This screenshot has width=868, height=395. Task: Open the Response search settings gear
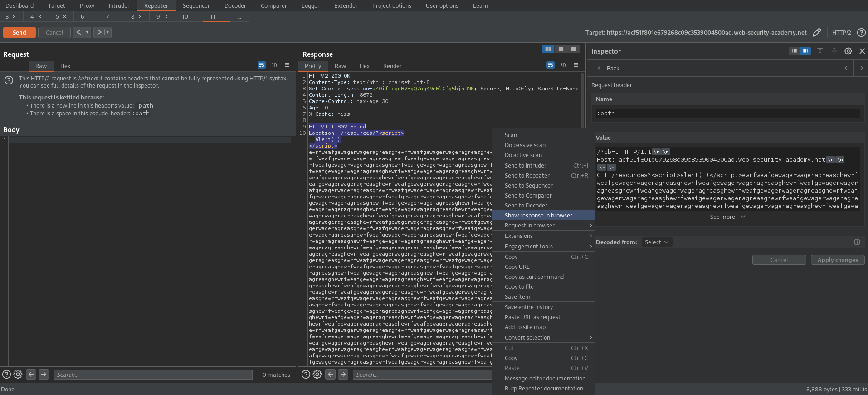(x=317, y=375)
